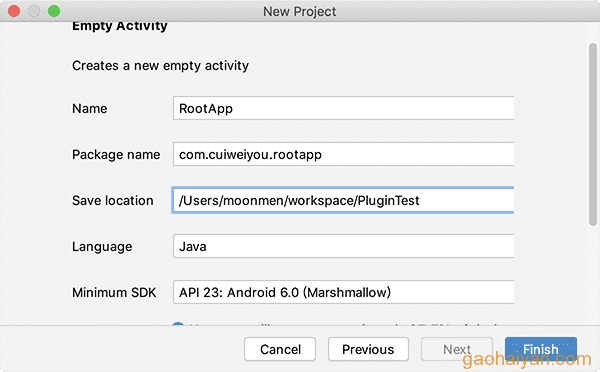Click the blue info icon below Minimum SDK
Image resolution: width=600 pixels, height=372 pixels.
click(x=178, y=324)
